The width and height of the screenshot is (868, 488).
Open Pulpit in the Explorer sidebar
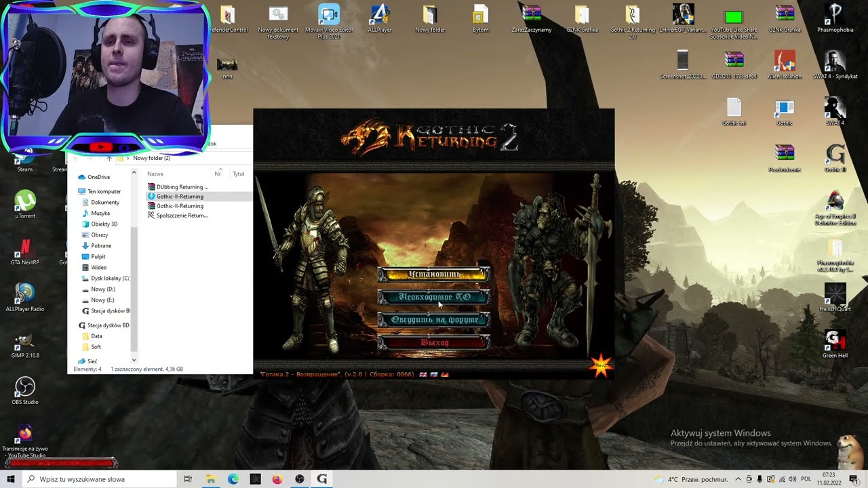(94, 257)
